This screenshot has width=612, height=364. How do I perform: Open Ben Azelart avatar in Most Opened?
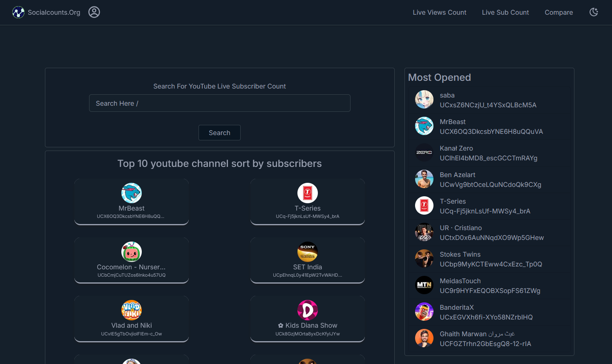[x=424, y=179]
